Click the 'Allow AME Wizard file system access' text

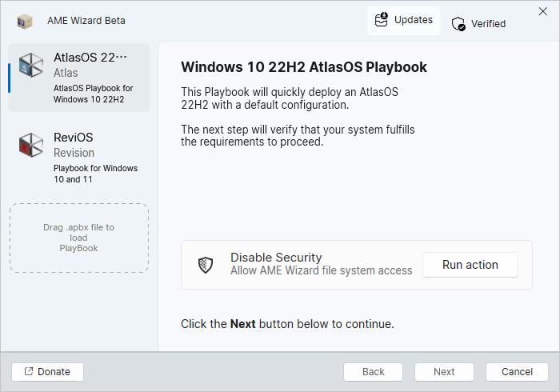point(321,270)
